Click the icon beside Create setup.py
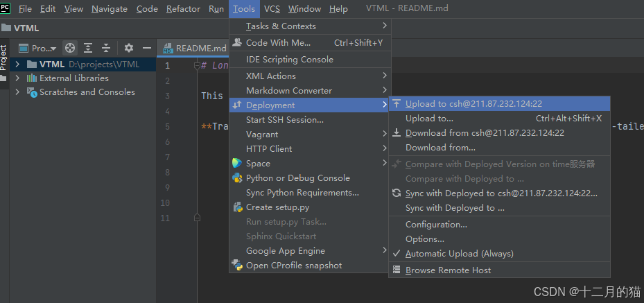Viewport: 644px width, 303px height. pos(237,207)
